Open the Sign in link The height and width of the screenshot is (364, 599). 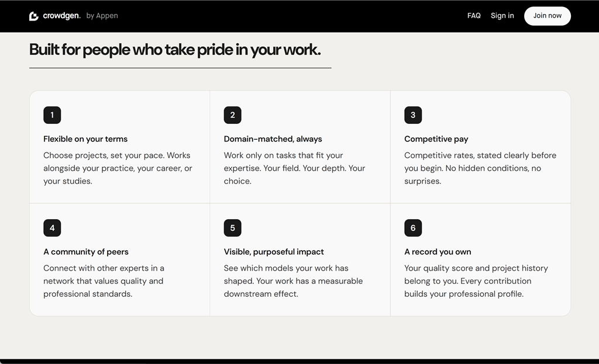pyautogui.click(x=502, y=16)
